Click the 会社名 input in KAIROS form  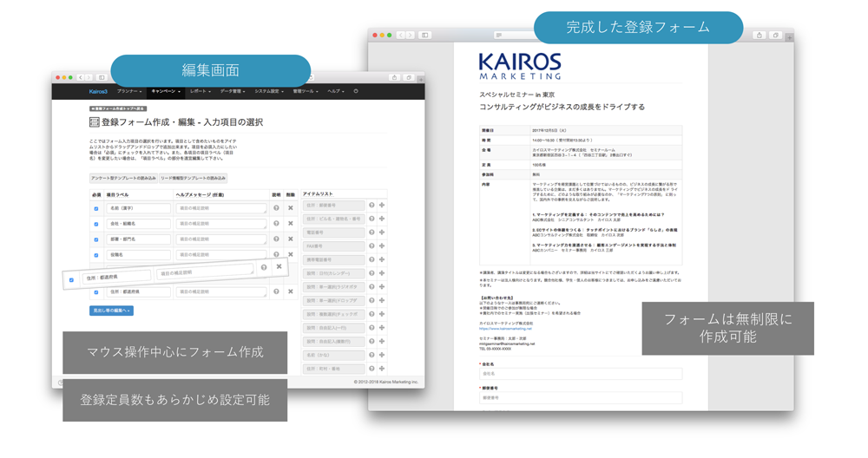(581, 374)
